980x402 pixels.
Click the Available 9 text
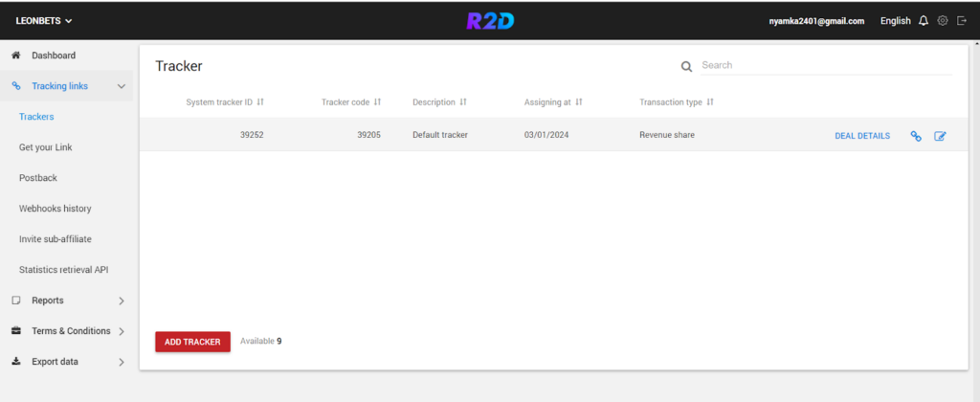[x=260, y=341]
